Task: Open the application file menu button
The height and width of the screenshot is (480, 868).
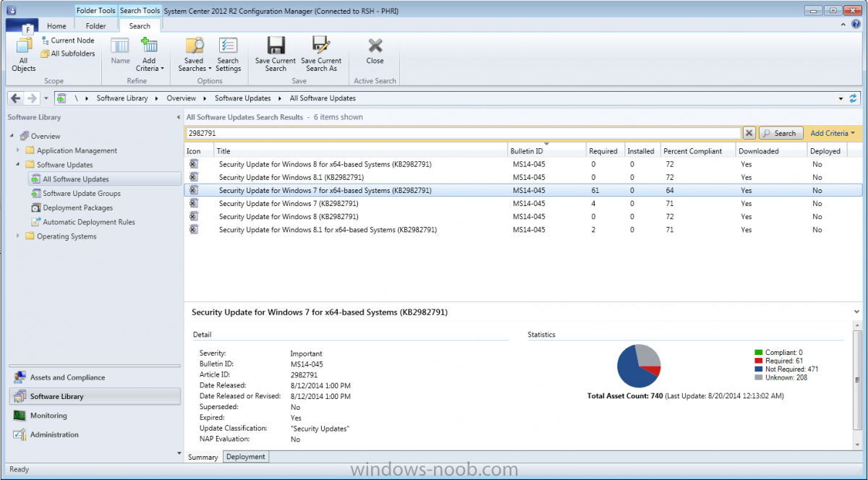Action: tap(22, 25)
